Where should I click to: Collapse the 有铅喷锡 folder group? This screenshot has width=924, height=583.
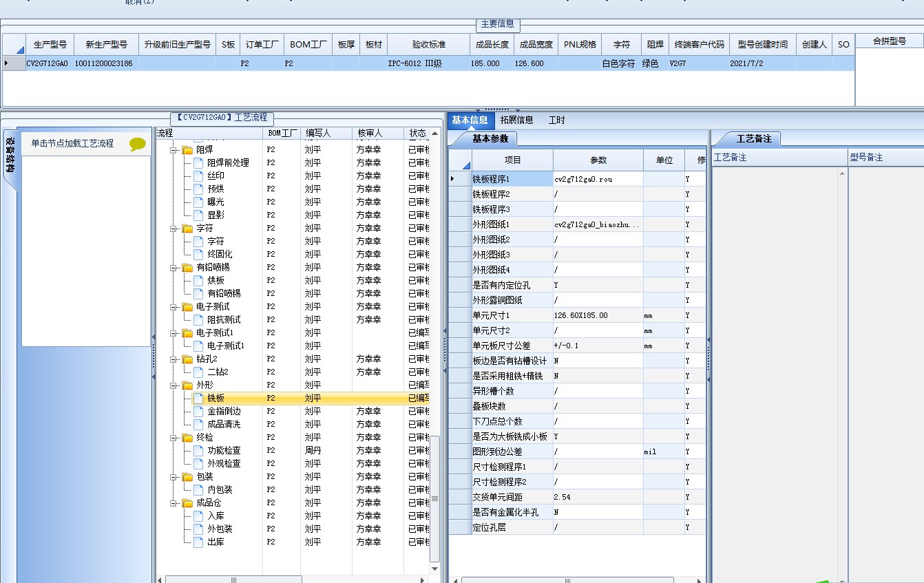(174, 267)
